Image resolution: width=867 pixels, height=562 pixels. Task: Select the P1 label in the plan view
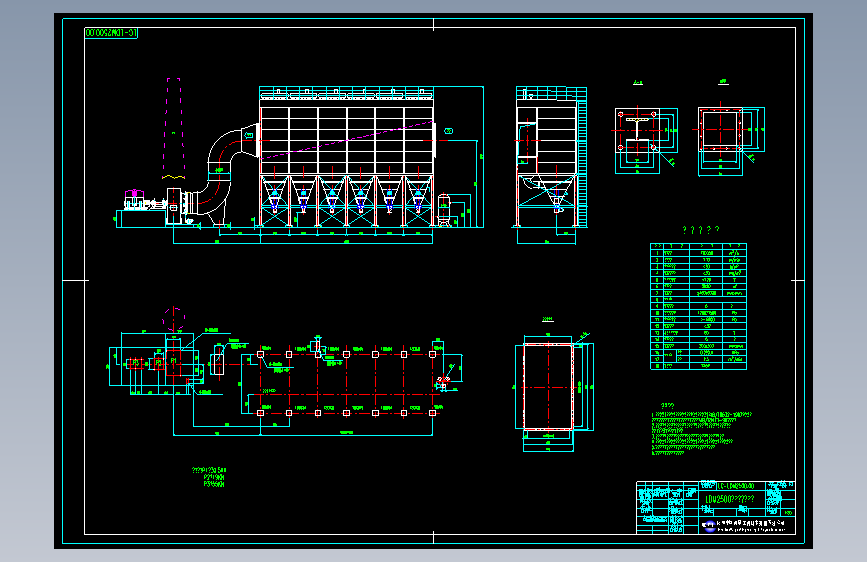click(174, 361)
